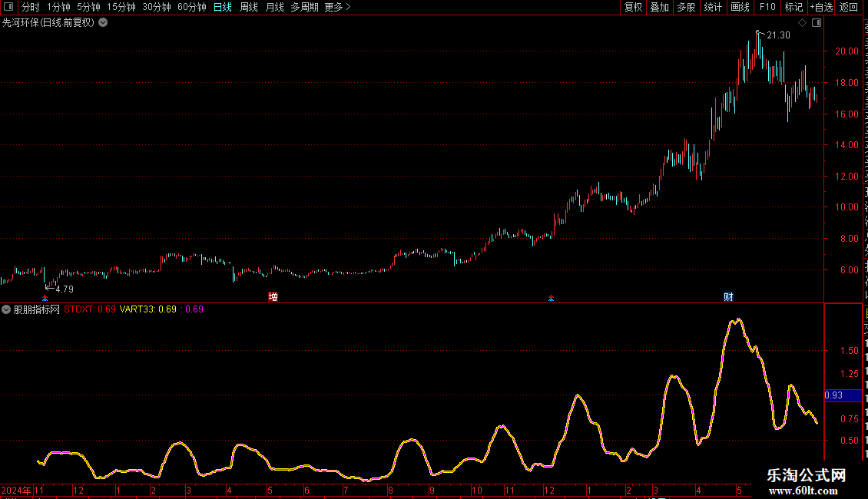Viewport: 868px width, 499px height.
Task: Open 画线 drawing tools
Action: [x=740, y=7]
